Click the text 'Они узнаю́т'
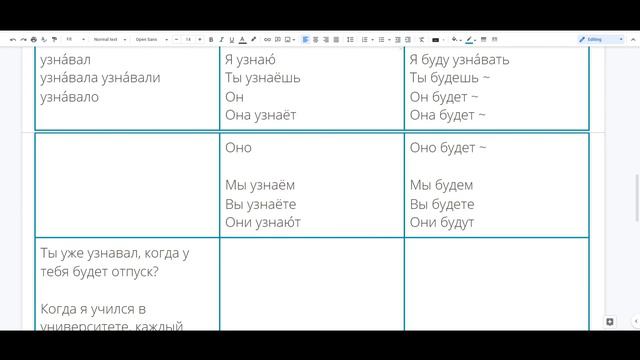Screen dimensions: 640x360 [263, 222]
